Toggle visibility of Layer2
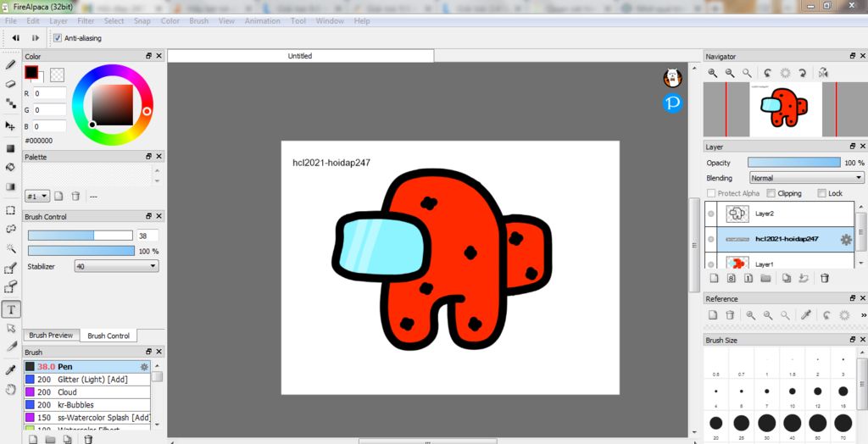Image resolution: width=868 pixels, height=444 pixels. (x=711, y=214)
